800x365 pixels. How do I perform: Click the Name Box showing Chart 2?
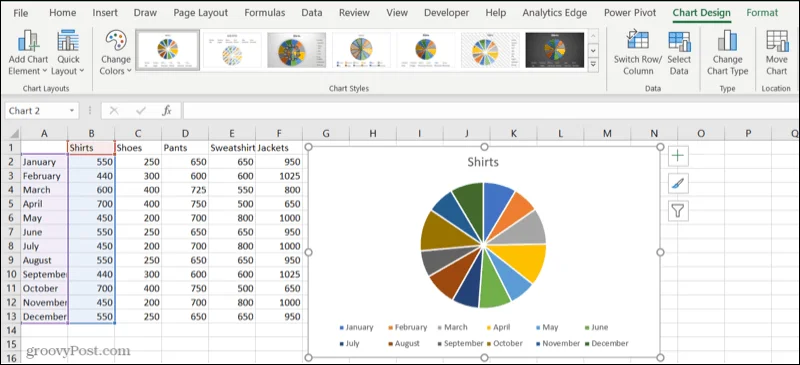pyautogui.click(x=36, y=111)
